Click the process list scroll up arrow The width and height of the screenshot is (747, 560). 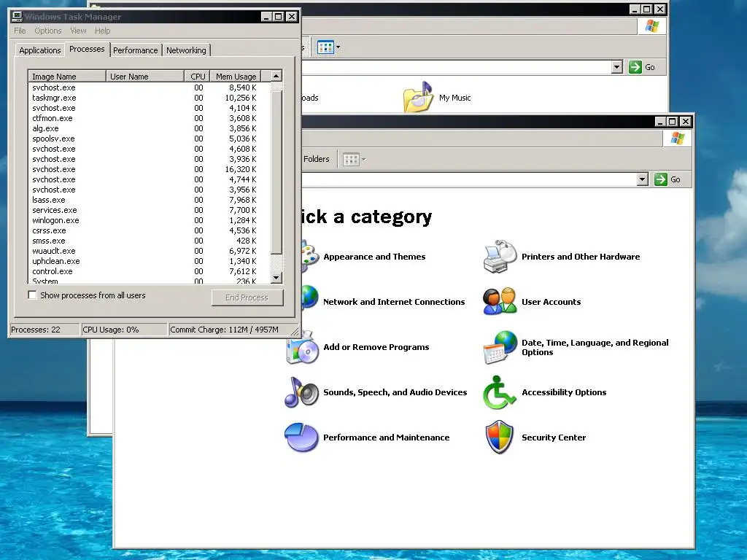click(276, 76)
